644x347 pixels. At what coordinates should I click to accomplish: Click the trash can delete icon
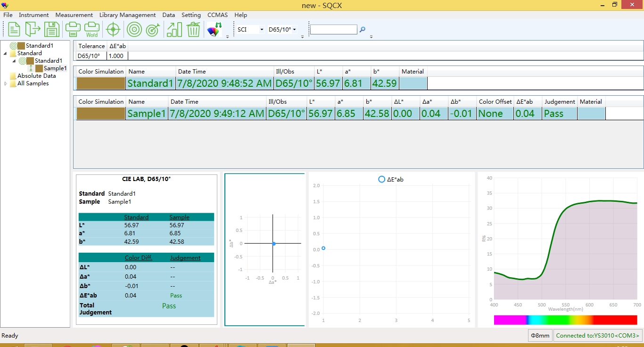(x=193, y=29)
